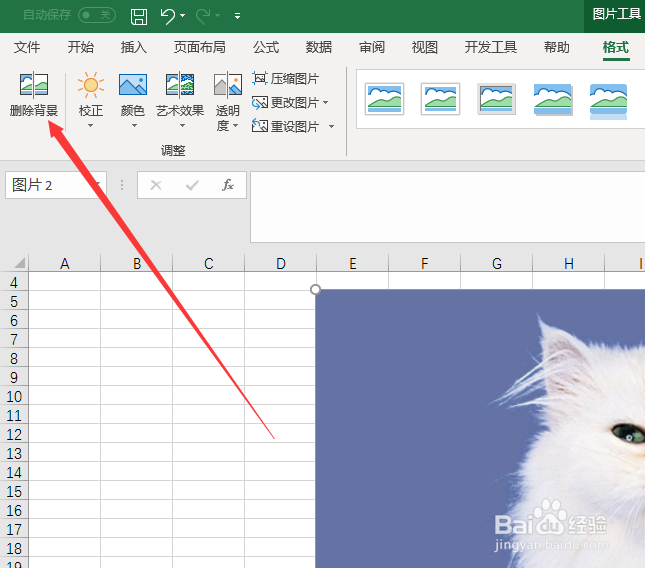Apply the fourth picture style thumbnail
645x568 pixels.
552,99
